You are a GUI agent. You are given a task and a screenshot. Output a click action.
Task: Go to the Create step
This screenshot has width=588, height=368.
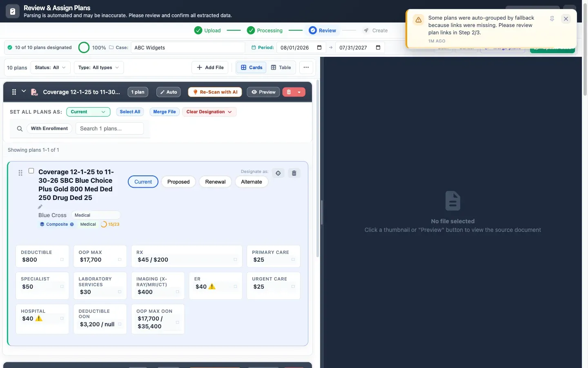pos(376,30)
